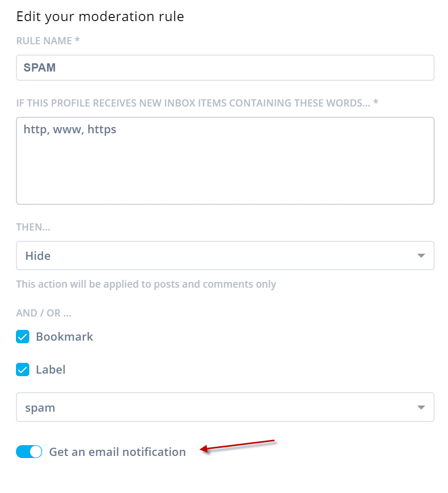Click the 'http, www, https' keyword text

coord(70,130)
